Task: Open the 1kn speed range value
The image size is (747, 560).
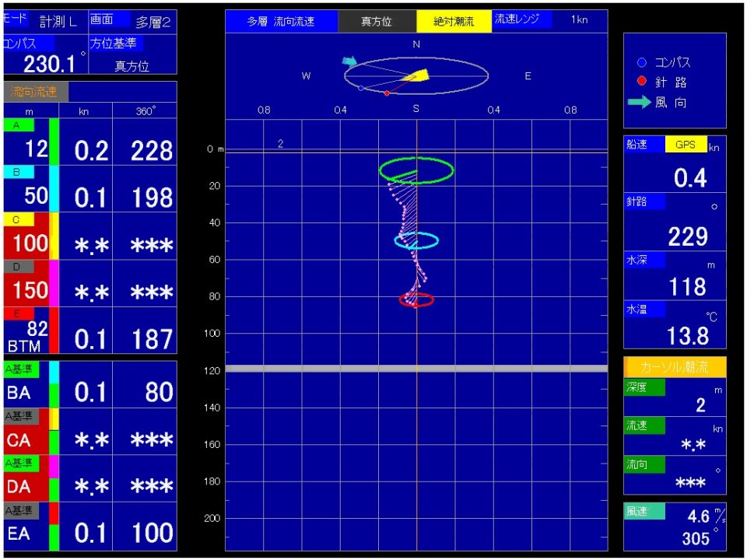Action: [x=579, y=19]
